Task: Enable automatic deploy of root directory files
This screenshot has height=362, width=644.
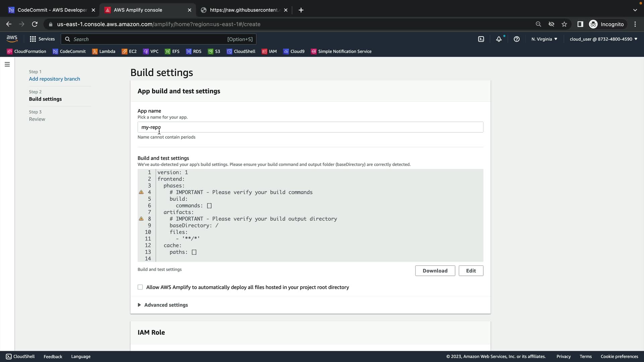Action: coord(140,287)
